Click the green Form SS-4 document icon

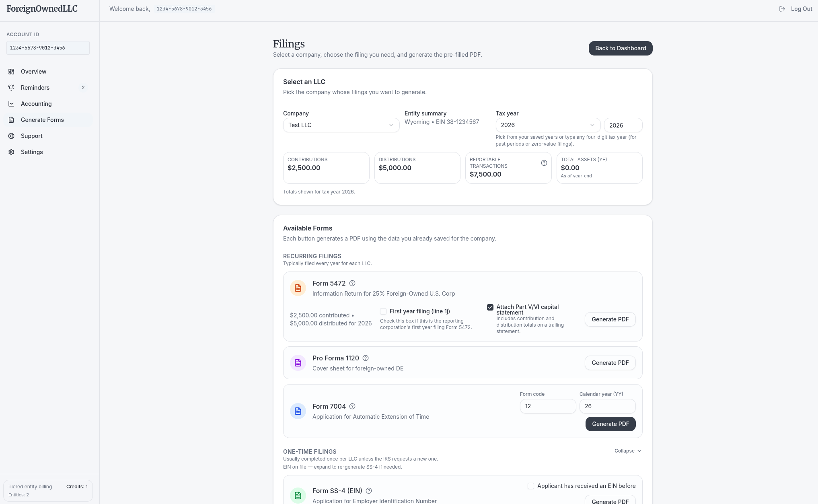(298, 496)
